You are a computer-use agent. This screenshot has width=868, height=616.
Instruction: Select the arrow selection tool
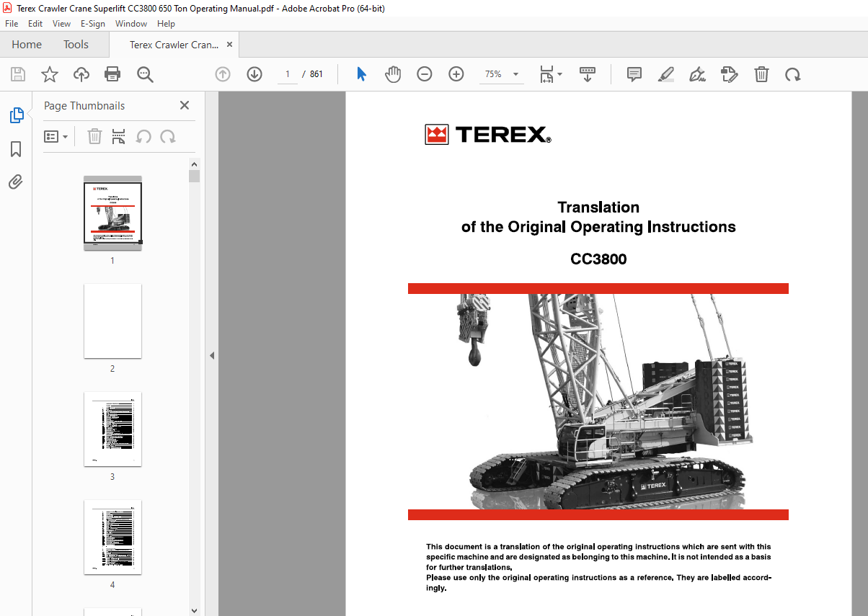click(x=362, y=74)
